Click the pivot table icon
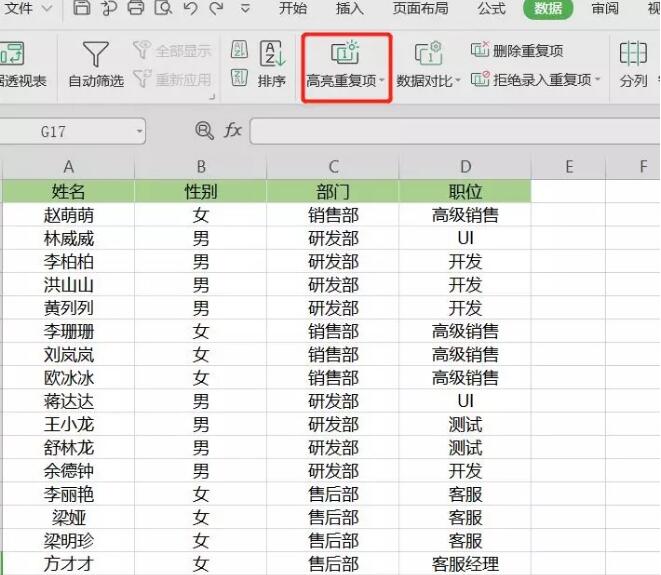The image size is (661, 575). coord(12,54)
